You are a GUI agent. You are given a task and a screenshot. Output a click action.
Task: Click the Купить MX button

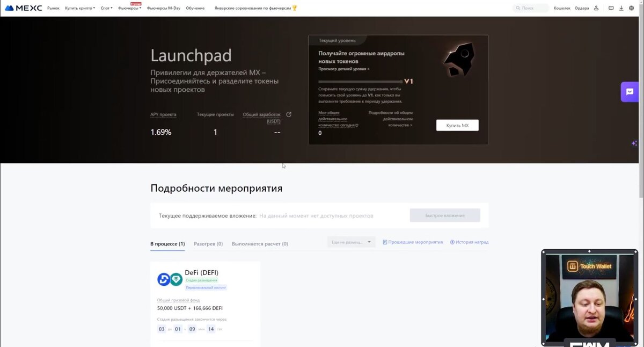(457, 125)
